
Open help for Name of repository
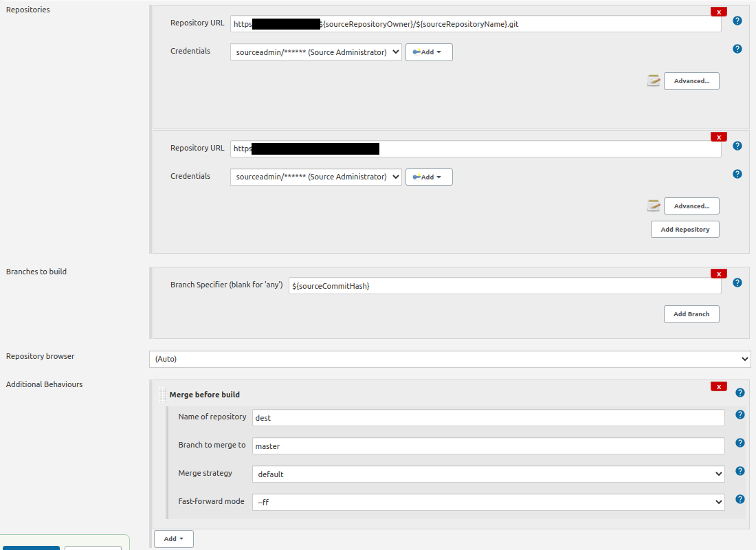pos(740,415)
